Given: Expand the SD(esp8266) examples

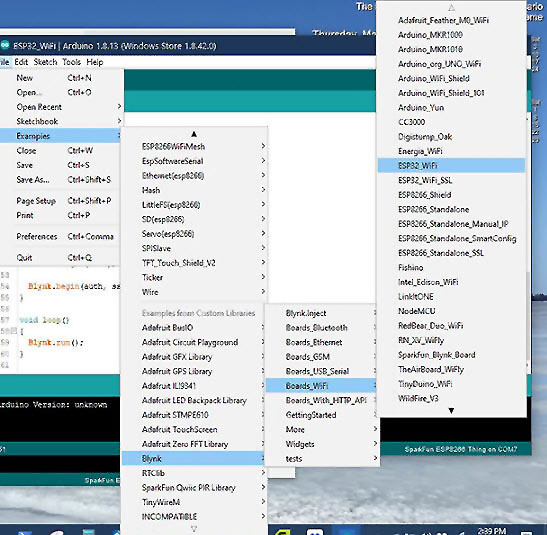Looking at the screenshot, I should [194, 219].
